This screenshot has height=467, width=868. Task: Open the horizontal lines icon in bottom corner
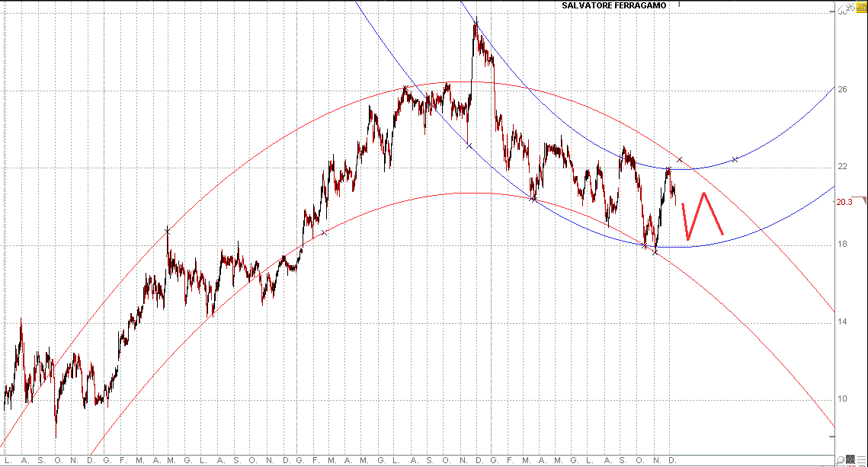(861, 459)
